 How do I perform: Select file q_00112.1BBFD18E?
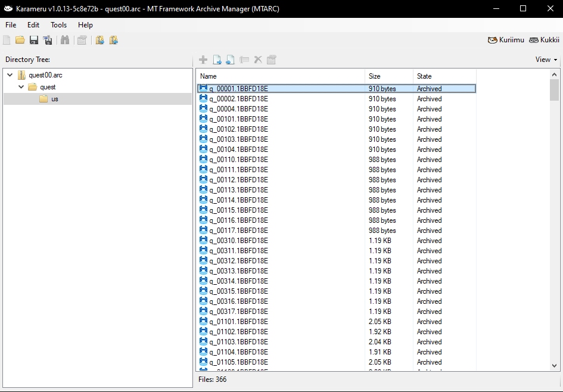337,180
